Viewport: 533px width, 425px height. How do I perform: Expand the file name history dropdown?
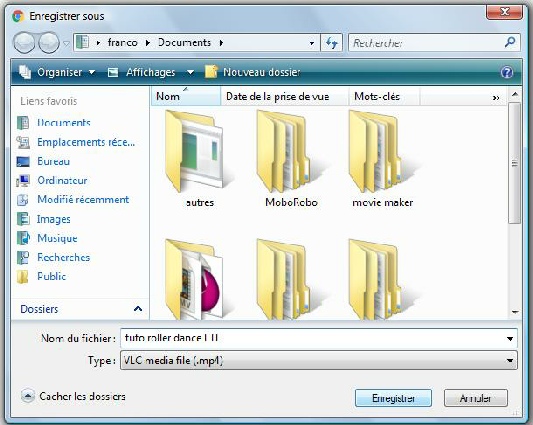(x=510, y=339)
